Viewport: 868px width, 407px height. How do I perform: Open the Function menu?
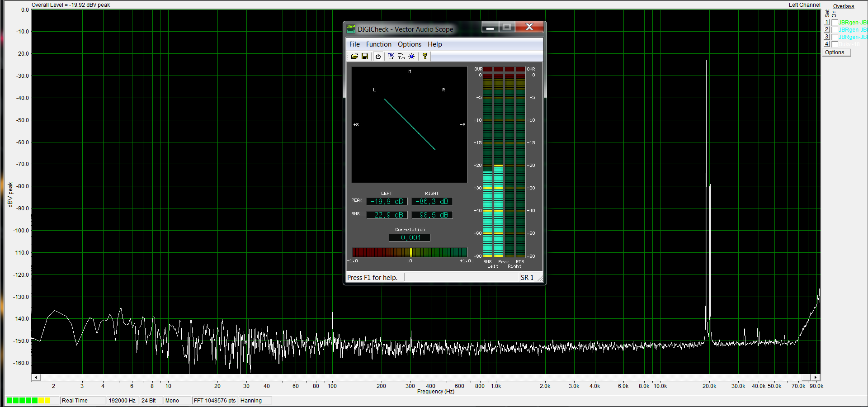tap(378, 44)
